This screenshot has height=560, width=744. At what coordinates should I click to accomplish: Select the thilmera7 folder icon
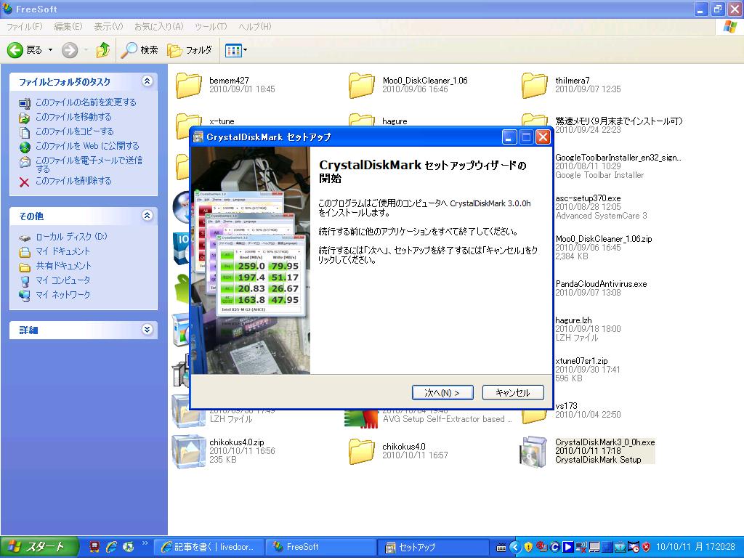534,86
